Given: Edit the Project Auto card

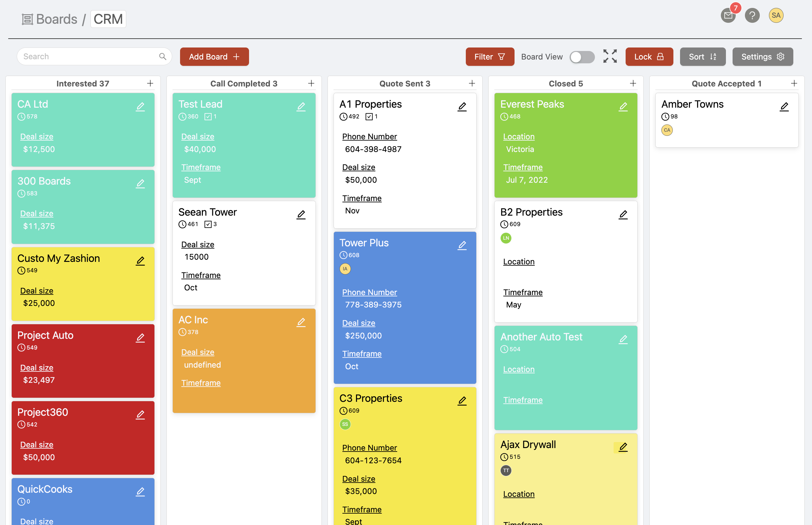Looking at the screenshot, I should [140, 338].
